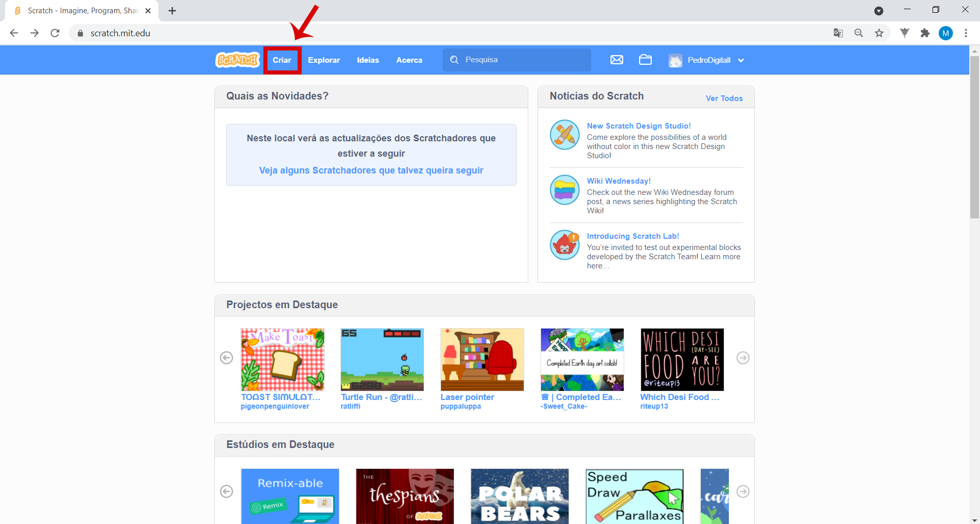This screenshot has height=524, width=980.
Task: Open the TOAST SIMULAT... project title
Action: point(281,397)
